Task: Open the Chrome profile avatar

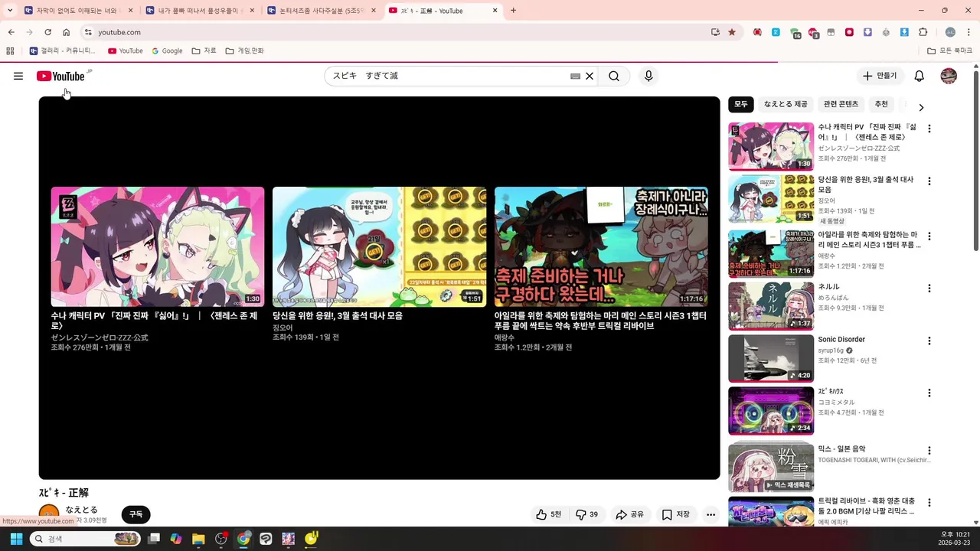Action: coord(950,32)
